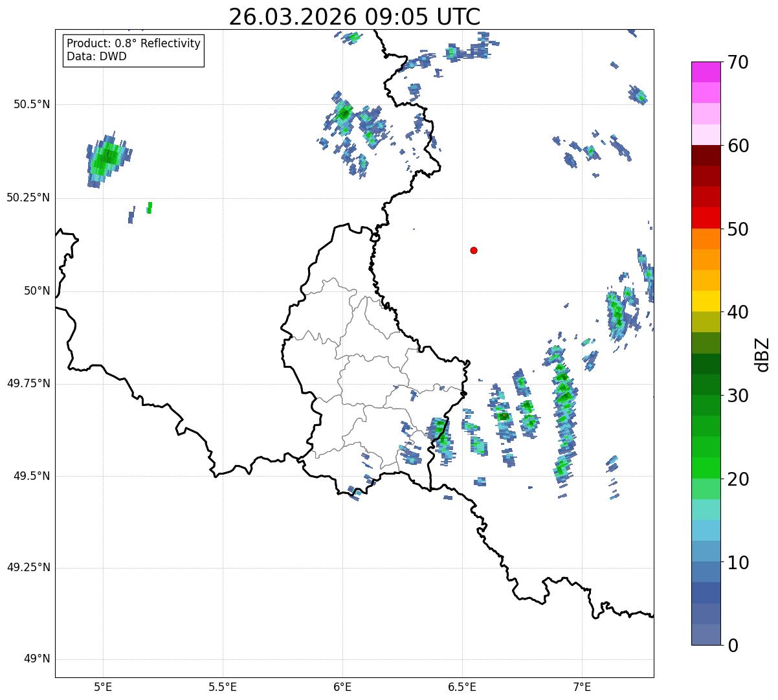Pick the yellow colorbar swatch at 40 dBZ
The image size is (778, 700).
(706, 301)
